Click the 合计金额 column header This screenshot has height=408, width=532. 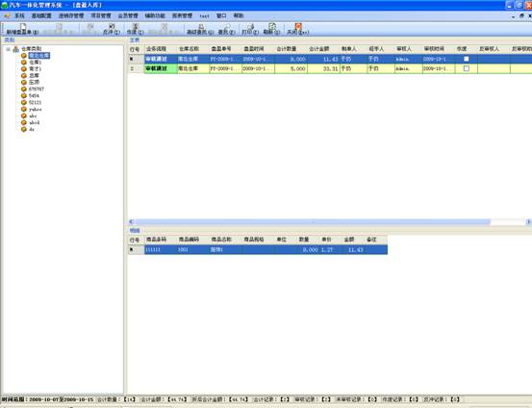point(319,49)
